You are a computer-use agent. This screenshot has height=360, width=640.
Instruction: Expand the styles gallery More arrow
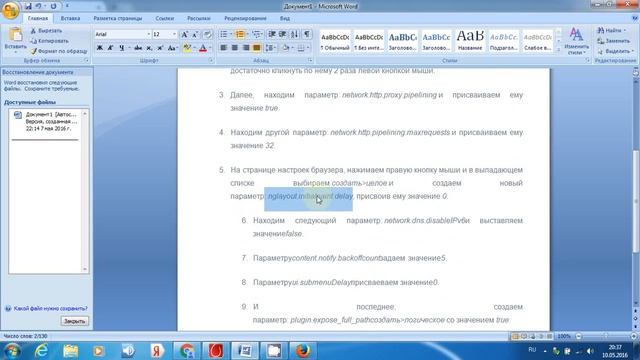point(558,50)
